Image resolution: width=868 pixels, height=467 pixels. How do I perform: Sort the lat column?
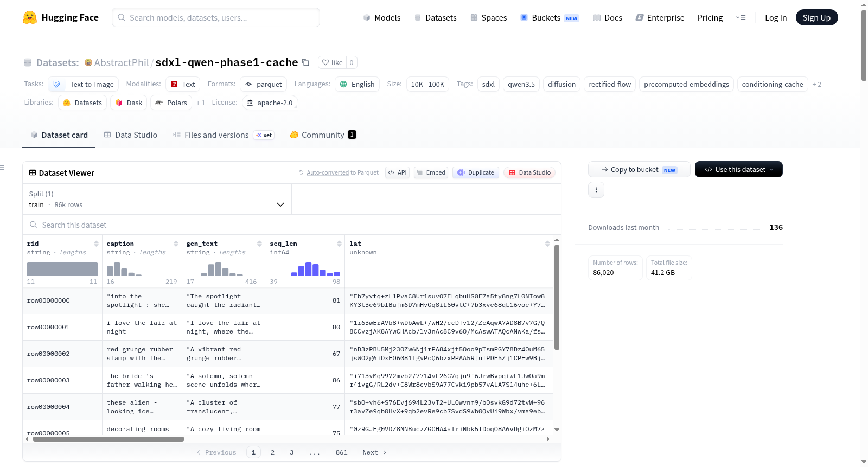click(x=547, y=244)
